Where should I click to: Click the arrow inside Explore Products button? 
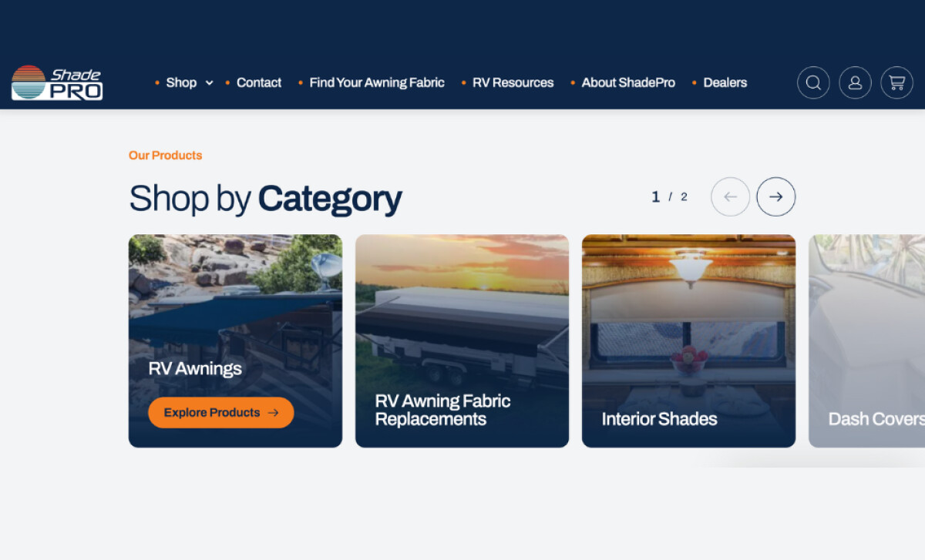click(273, 413)
